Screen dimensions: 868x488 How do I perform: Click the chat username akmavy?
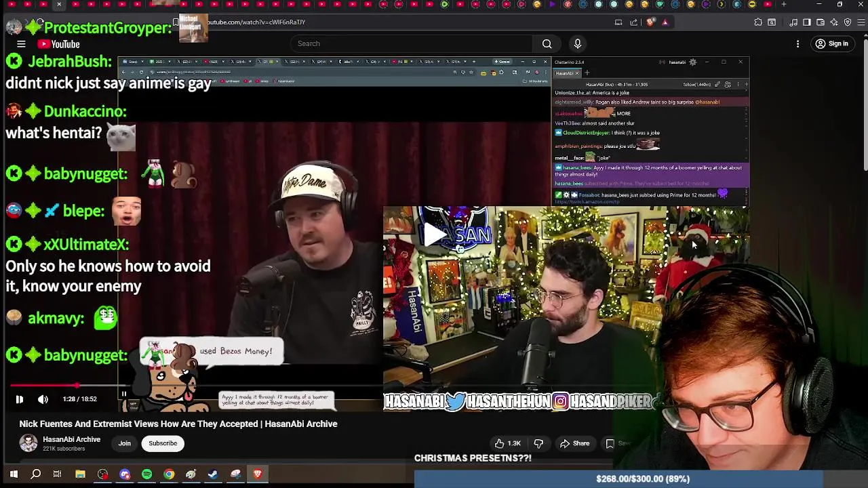(56, 318)
